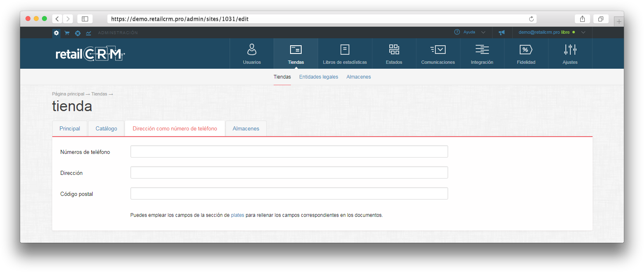Switch to the Principal tab

70,129
